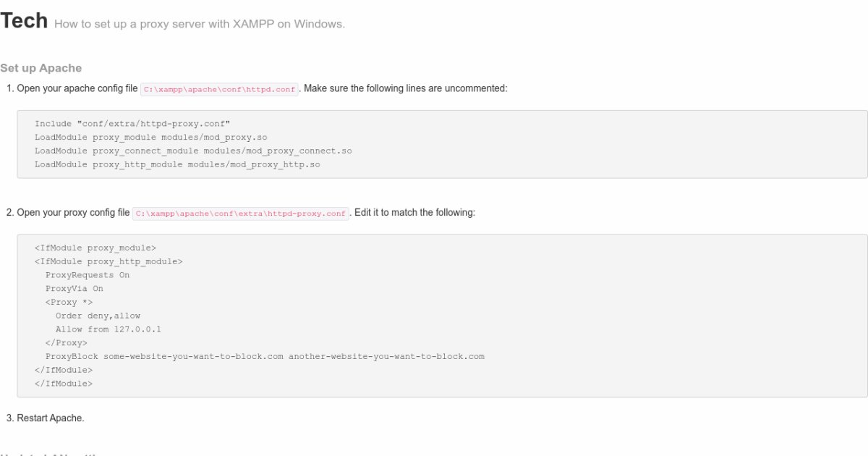This screenshot has width=868, height=456.
Task: Click the httpd-proxy.conf inline file path
Action: point(241,214)
